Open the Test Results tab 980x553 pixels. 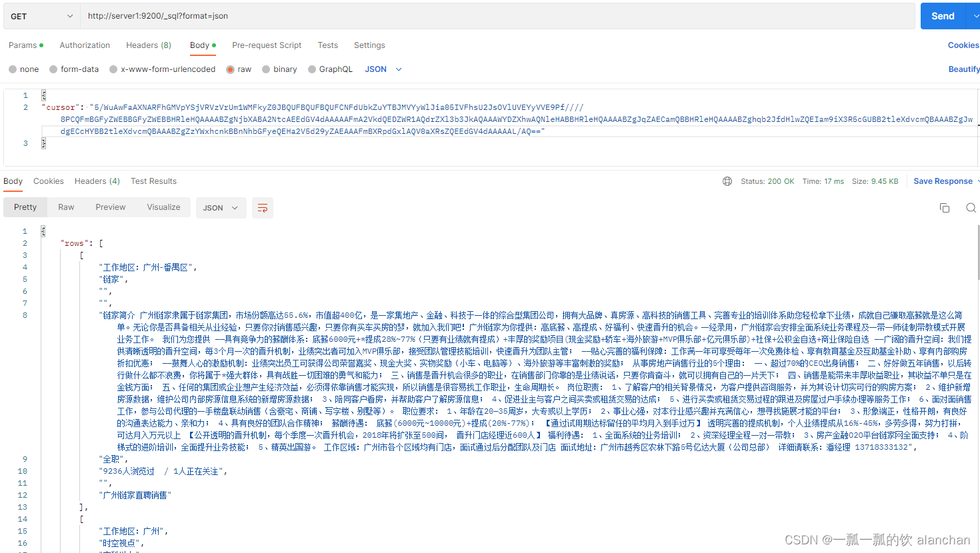(153, 181)
